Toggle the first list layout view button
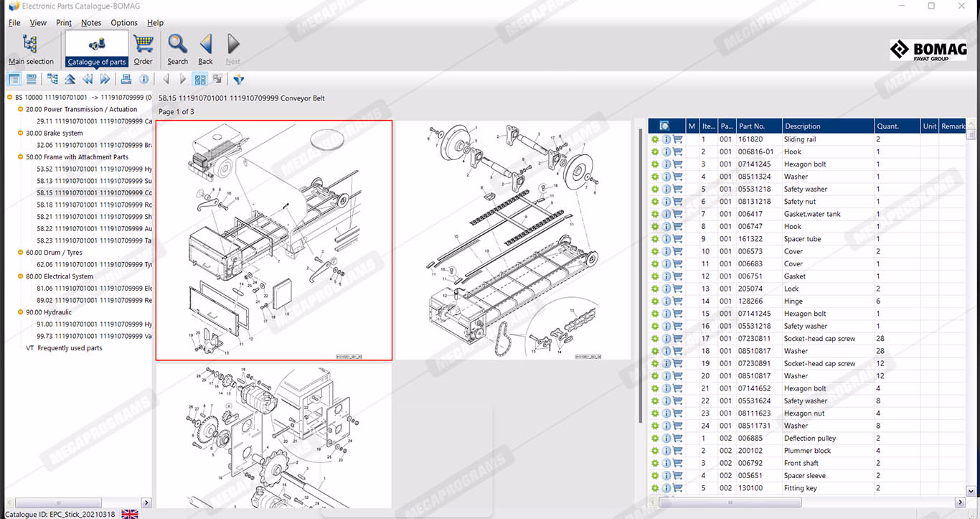The height and width of the screenshot is (519, 980). tap(14, 79)
